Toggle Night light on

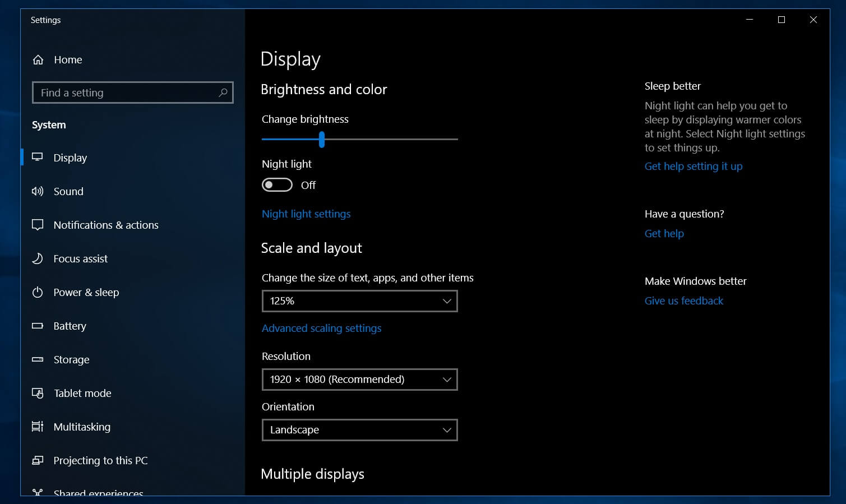tap(277, 184)
